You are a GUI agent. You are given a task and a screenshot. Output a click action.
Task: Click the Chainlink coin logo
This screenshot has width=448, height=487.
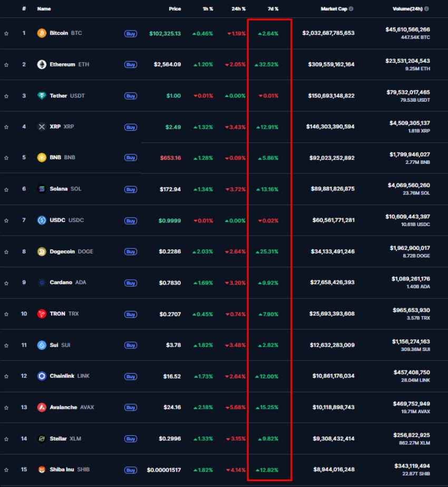click(41, 376)
